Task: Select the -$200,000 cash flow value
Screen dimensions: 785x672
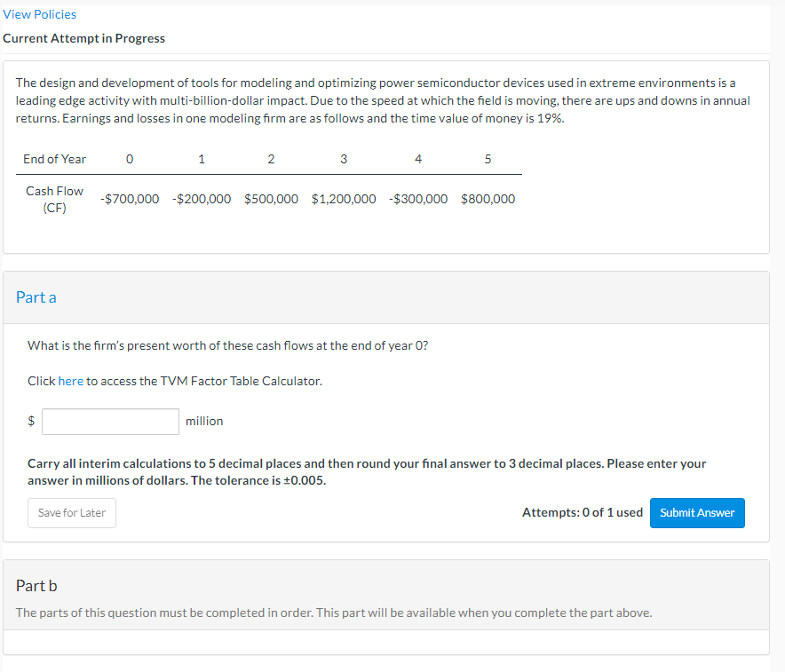Action: [202, 199]
